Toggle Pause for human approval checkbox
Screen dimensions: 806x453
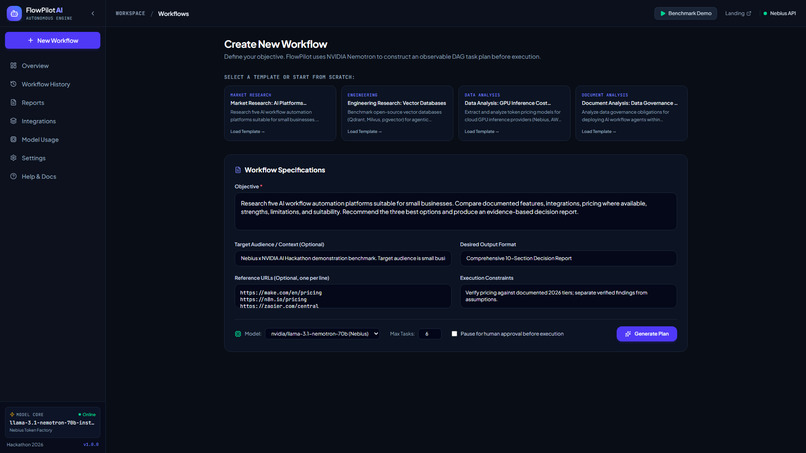click(454, 334)
